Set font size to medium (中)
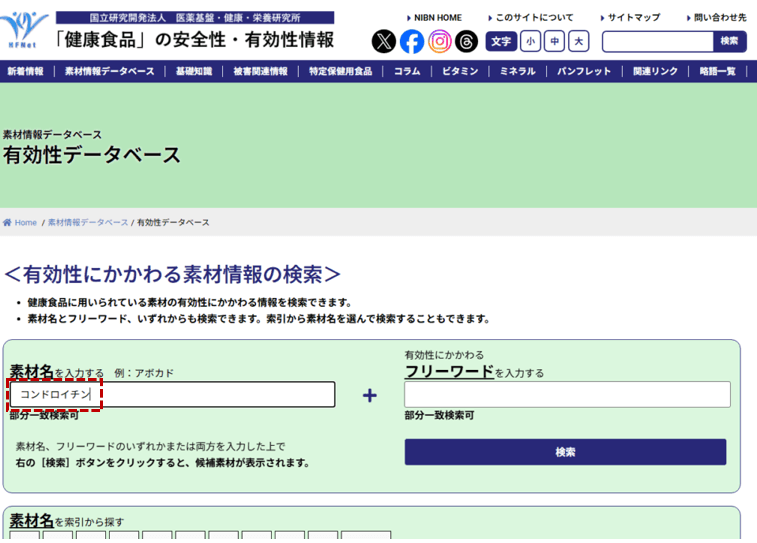 [x=554, y=41]
